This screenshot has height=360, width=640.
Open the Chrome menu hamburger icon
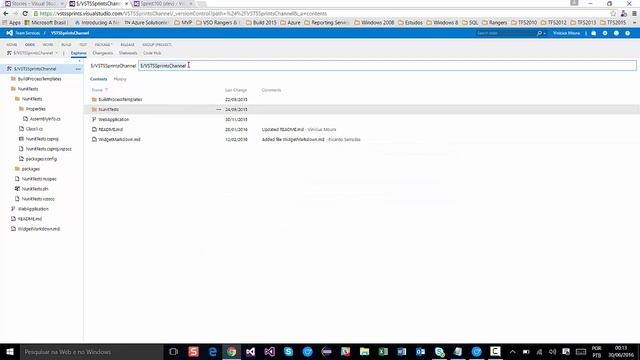click(634, 13)
